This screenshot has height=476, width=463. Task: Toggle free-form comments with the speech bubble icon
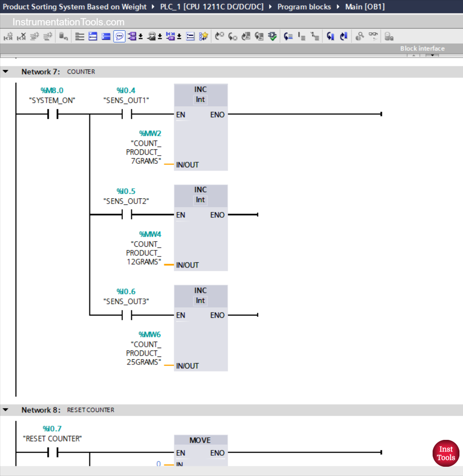click(119, 36)
